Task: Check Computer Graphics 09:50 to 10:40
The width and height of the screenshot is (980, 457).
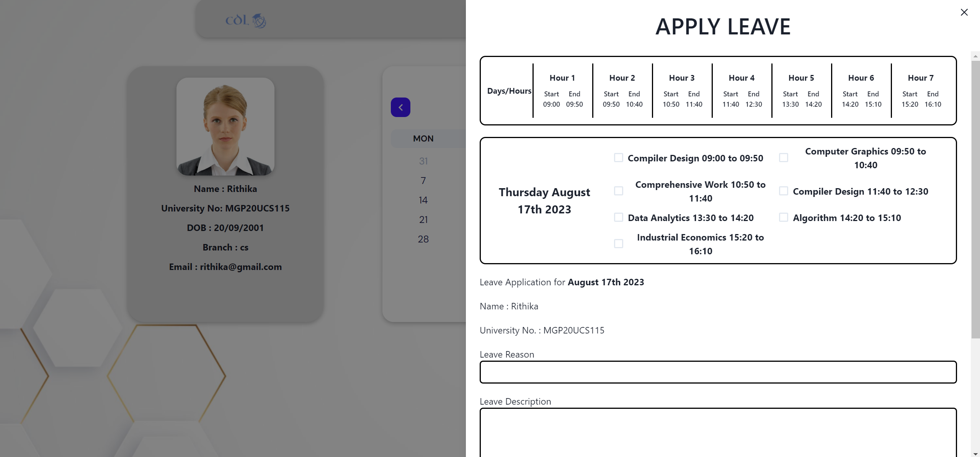Action: point(784,158)
